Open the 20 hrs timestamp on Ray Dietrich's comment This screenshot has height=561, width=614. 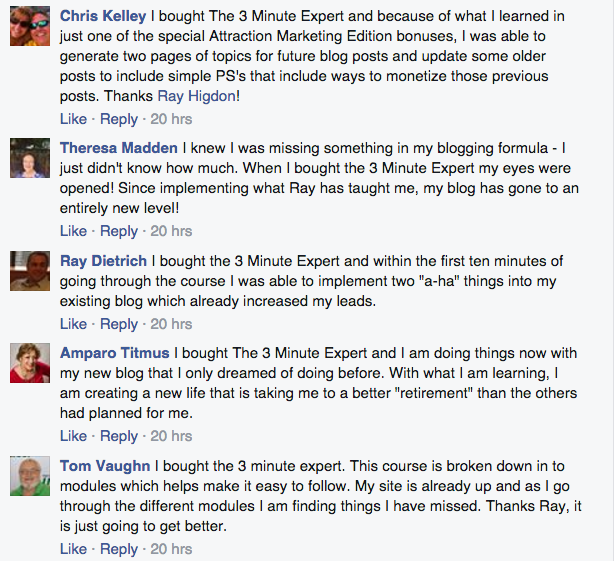pyautogui.click(x=171, y=324)
